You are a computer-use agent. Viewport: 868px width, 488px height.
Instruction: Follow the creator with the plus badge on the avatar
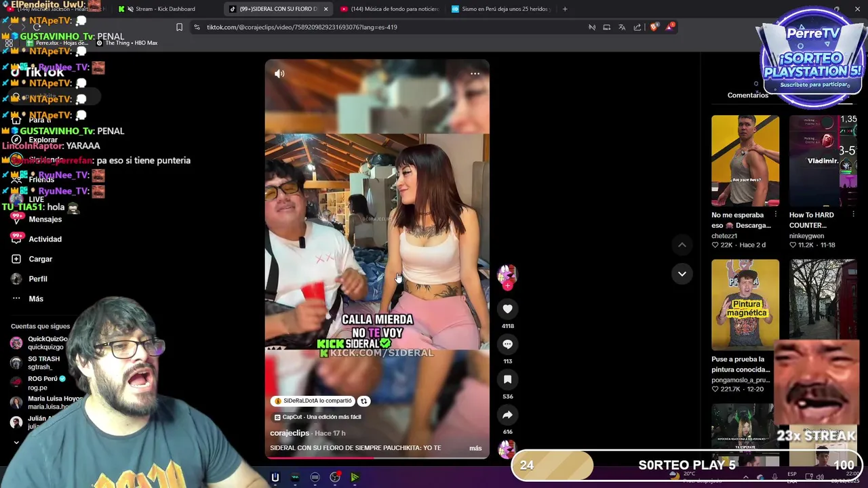click(x=507, y=286)
